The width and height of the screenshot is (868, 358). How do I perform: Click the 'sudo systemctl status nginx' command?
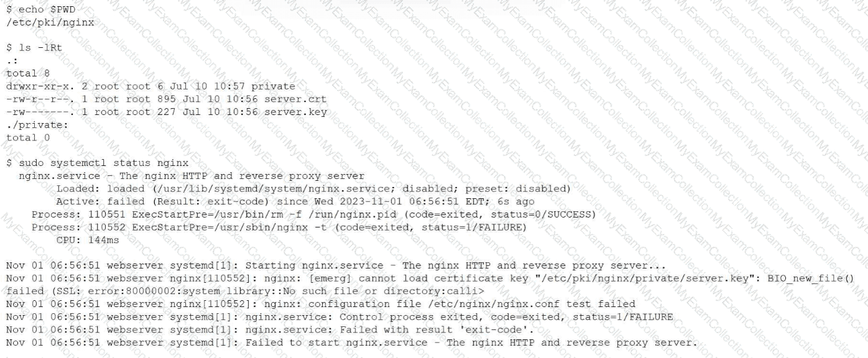[97, 163]
